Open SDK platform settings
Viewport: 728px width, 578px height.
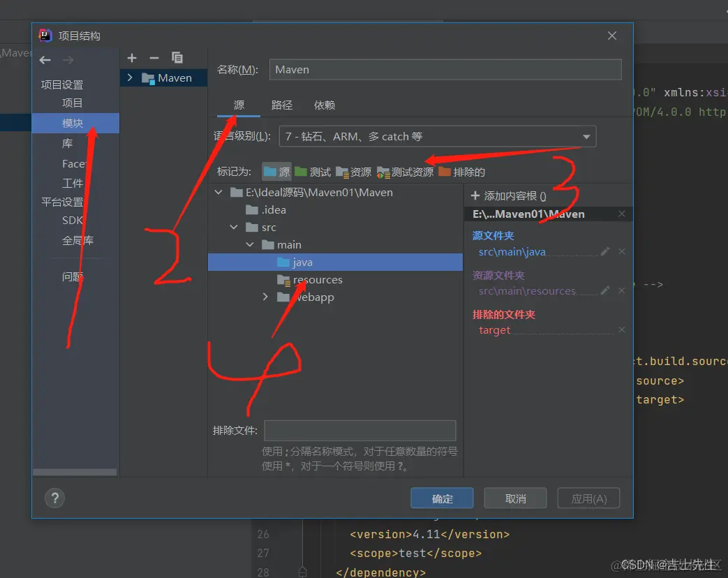73,221
